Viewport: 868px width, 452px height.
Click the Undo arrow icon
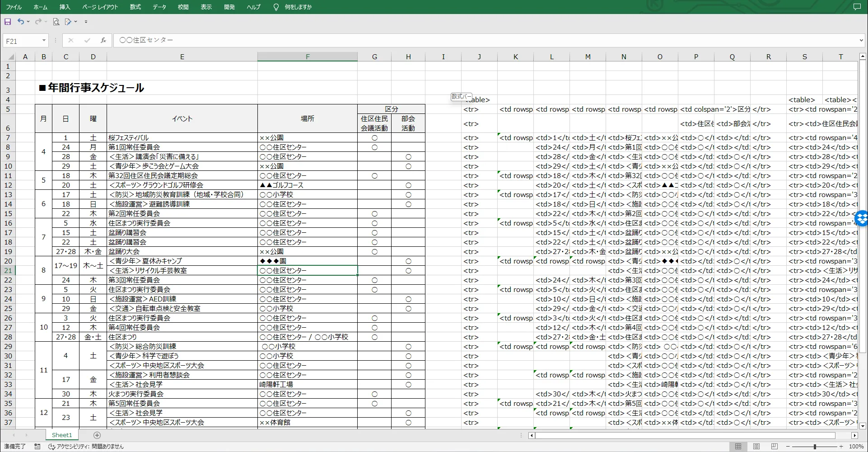click(x=21, y=22)
